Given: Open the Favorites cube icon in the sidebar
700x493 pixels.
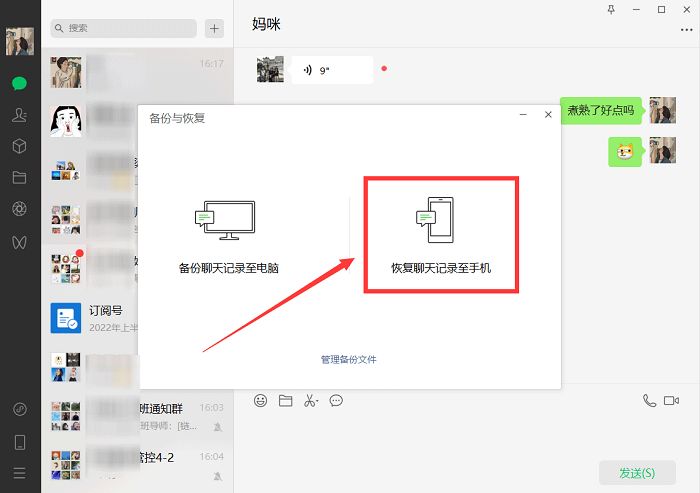Looking at the screenshot, I should tap(19, 146).
